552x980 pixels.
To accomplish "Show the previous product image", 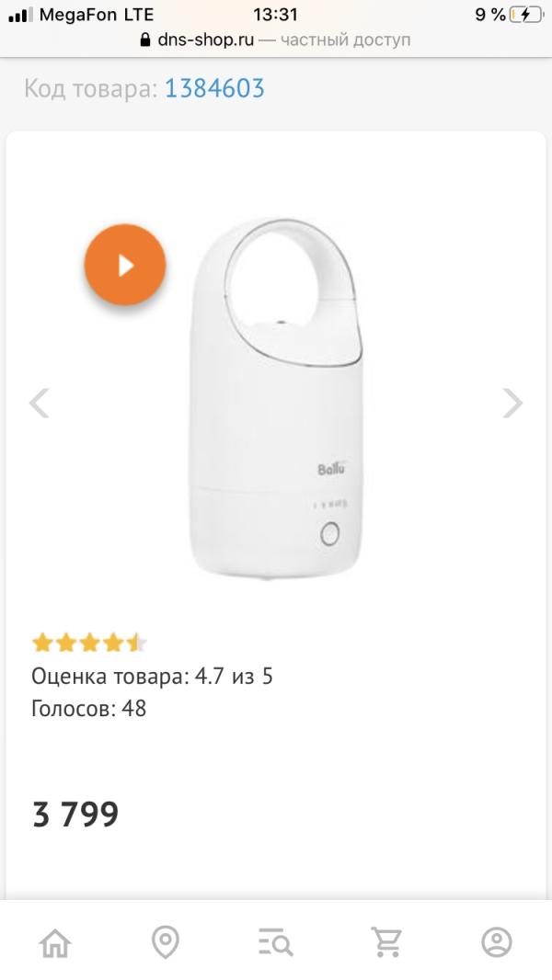I will coord(40,403).
